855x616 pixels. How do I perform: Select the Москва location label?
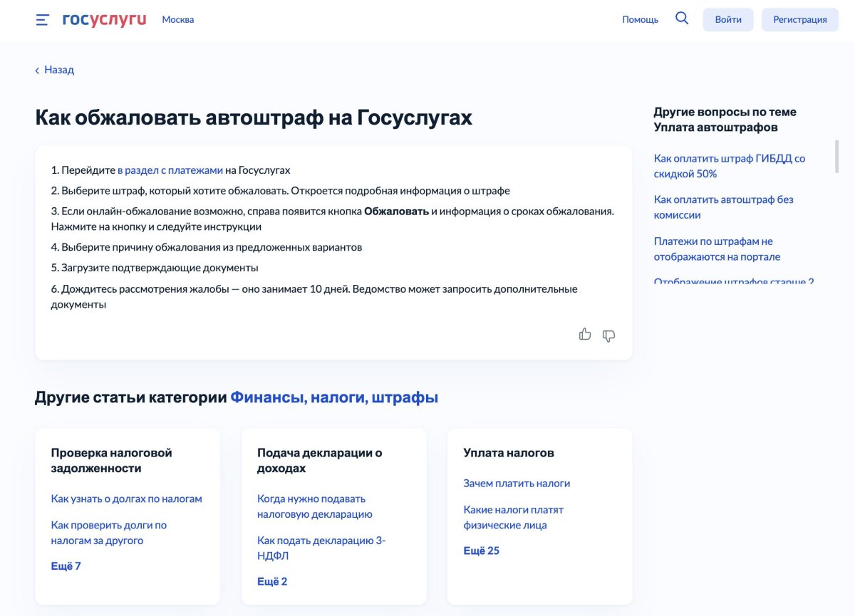pos(177,19)
